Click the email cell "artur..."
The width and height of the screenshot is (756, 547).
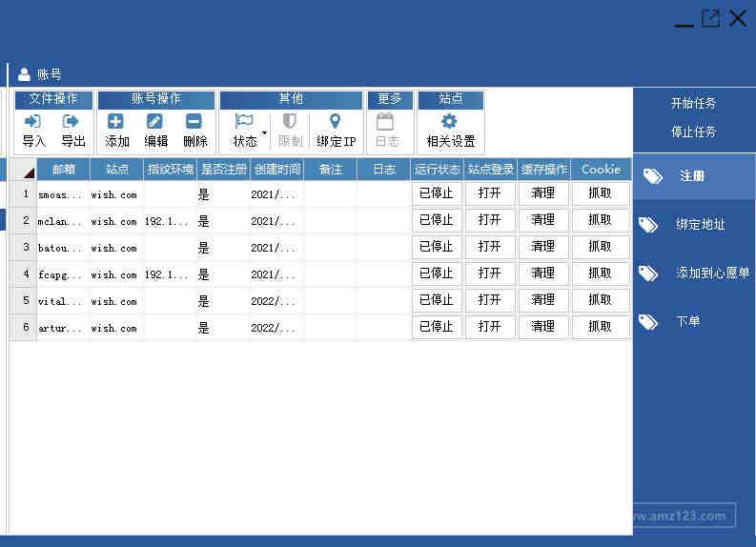coord(64,328)
